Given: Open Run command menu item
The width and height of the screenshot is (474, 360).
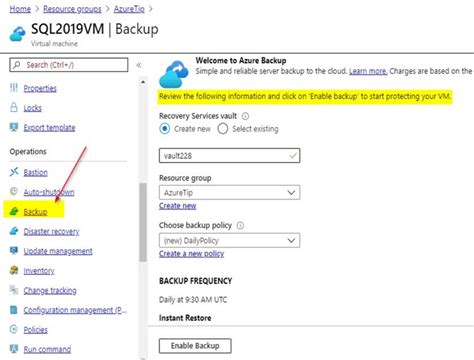Looking at the screenshot, I should (x=47, y=349).
